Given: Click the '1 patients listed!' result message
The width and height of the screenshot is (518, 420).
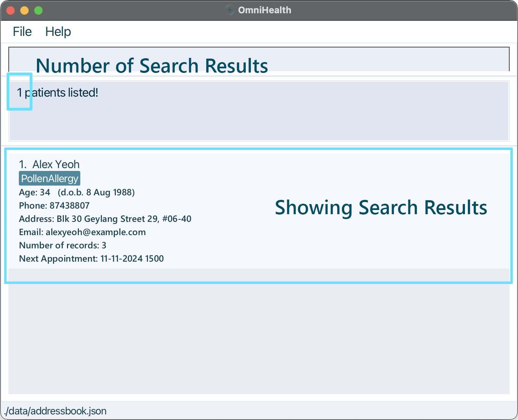Looking at the screenshot, I should coord(58,92).
